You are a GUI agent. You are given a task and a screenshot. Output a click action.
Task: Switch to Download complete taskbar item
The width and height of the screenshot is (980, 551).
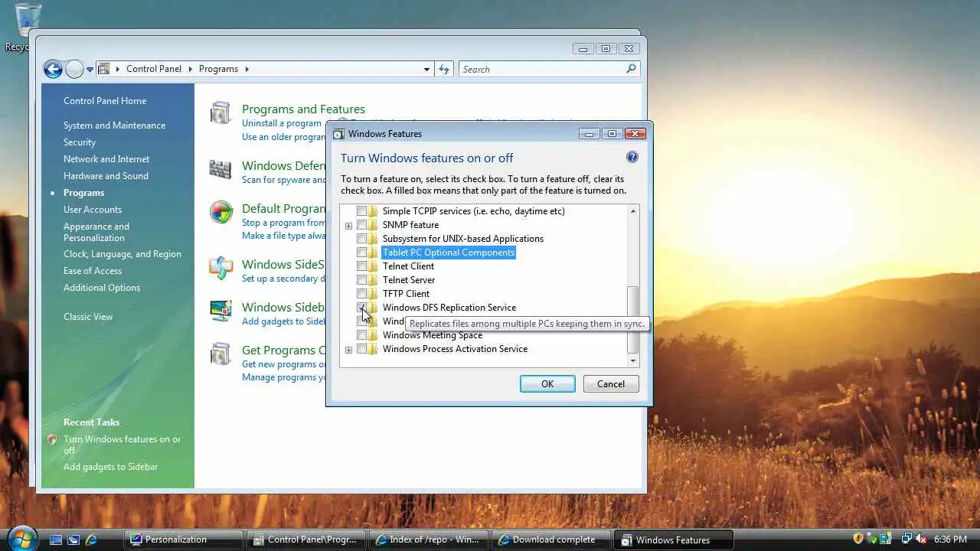pyautogui.click(x=551, y=540)
